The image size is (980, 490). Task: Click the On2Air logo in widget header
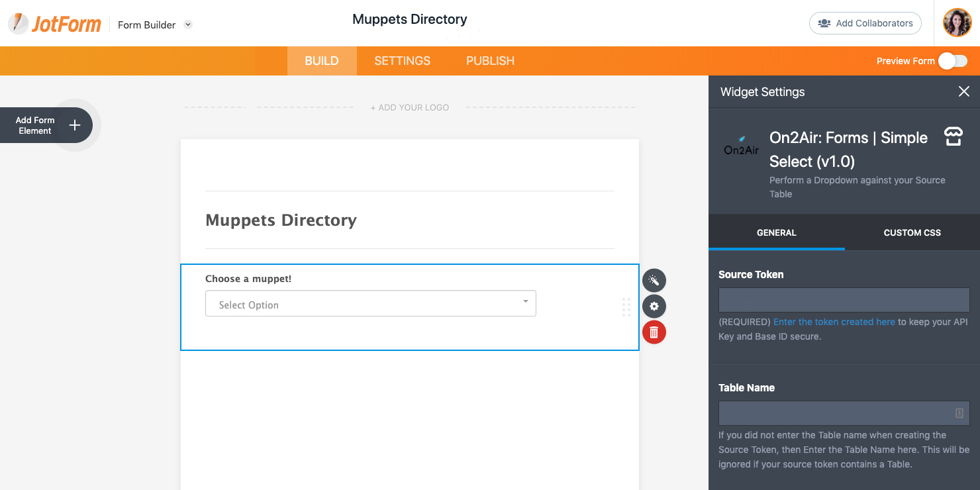click(742, 146)
